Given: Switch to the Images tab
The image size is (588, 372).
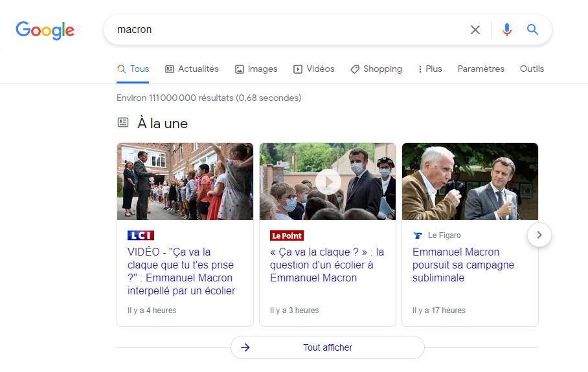Looking at the screenshot, I should coord(256,69).
